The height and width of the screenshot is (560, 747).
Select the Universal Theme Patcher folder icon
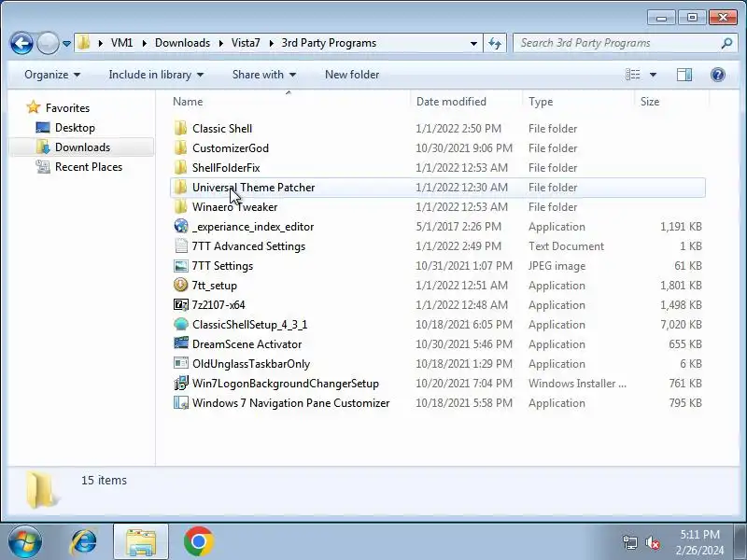180,188
